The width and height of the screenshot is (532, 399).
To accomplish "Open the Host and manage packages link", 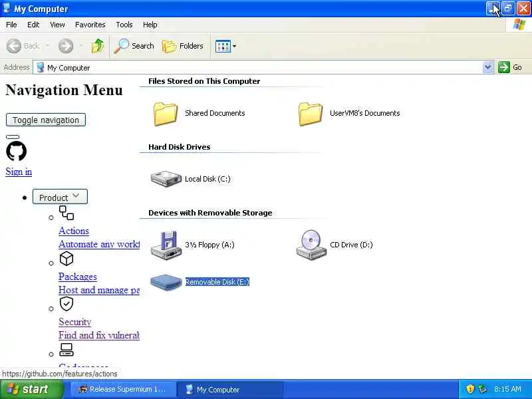I will [x=99, y=290].
